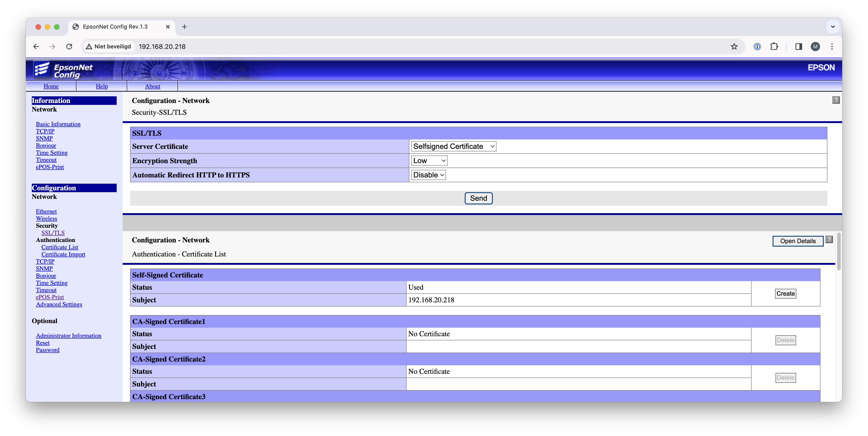Open the Server Certificate dropdown

click(453, 146)
